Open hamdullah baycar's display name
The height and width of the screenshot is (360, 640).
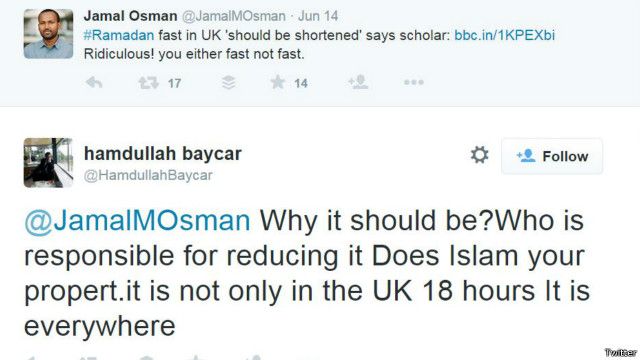click(x=162, y=154)
